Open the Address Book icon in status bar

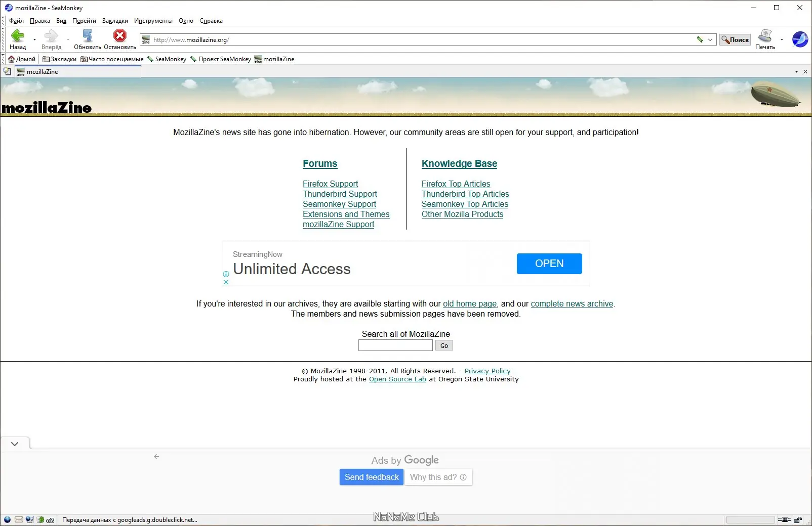pos(40,519)
